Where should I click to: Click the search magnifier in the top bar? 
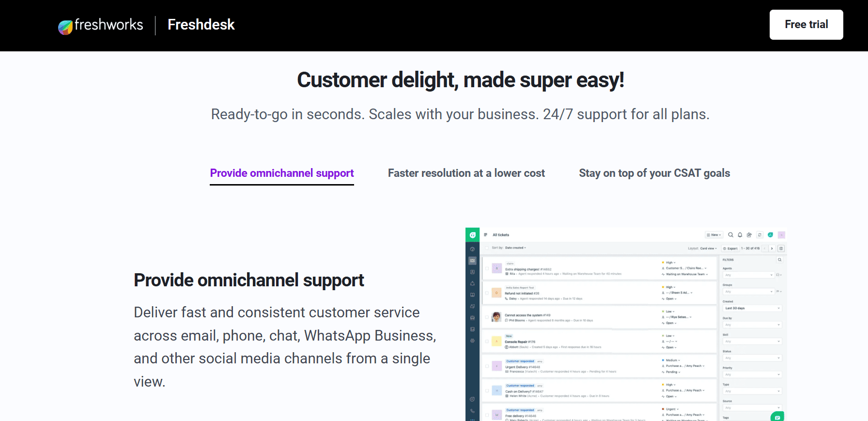(x=730, y=234)
